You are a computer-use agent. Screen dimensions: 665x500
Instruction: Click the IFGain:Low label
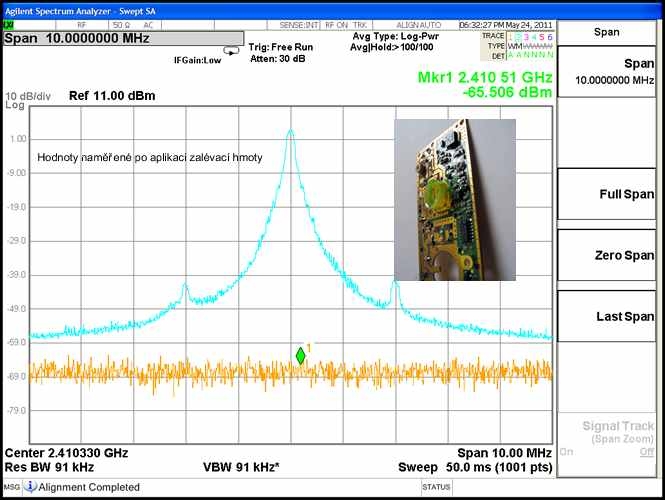click(x=198, y=60)
